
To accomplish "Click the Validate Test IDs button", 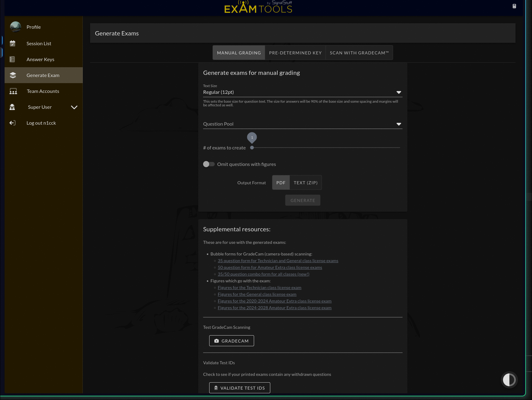I will [239, 388].
